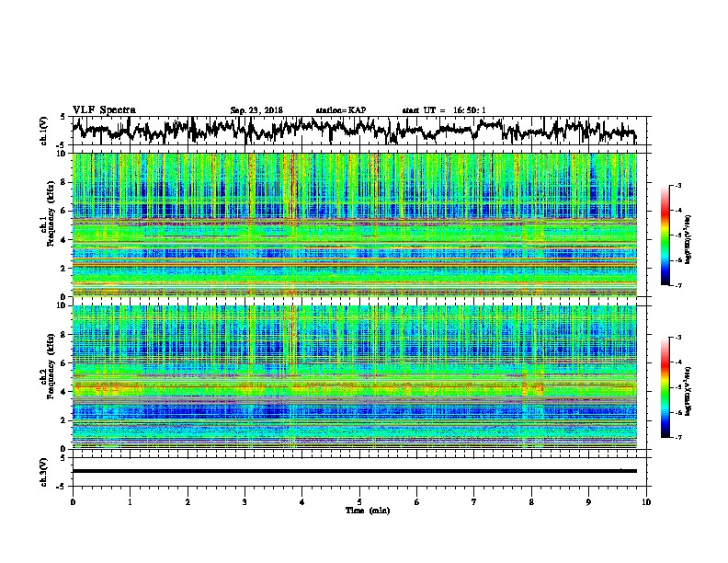Click the ch.2 spectrogram "4" kHz tick label

pos(63,392)
